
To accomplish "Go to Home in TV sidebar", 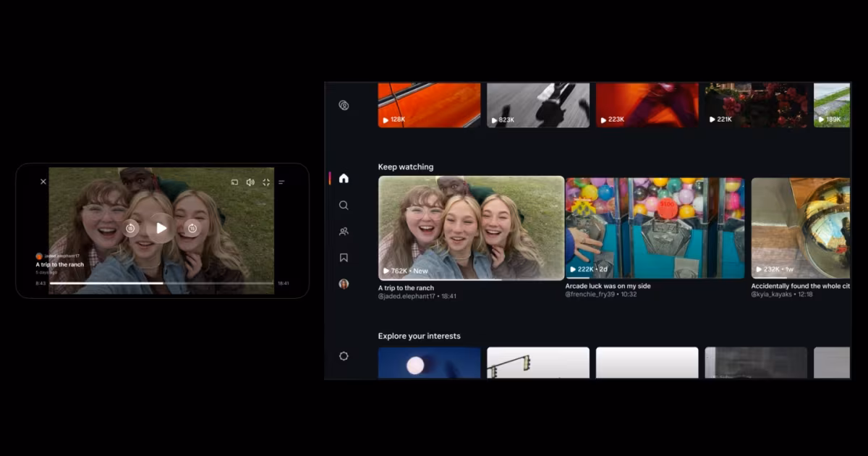I will pos(344,178).
